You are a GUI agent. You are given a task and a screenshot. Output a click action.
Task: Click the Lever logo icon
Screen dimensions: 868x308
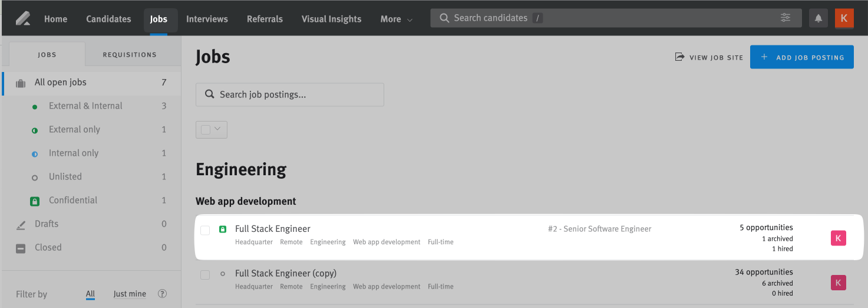click(23, 18)
